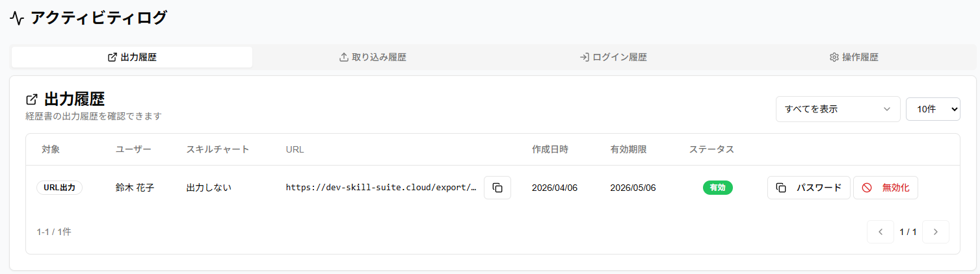Click the パスワード button
The image size is (980, 274).
pos(808,188)
